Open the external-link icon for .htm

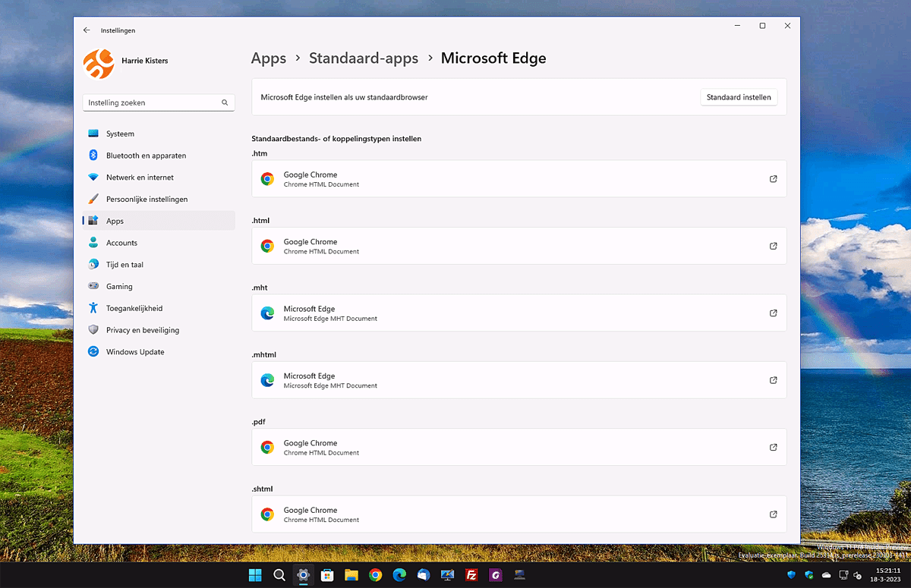774,179
